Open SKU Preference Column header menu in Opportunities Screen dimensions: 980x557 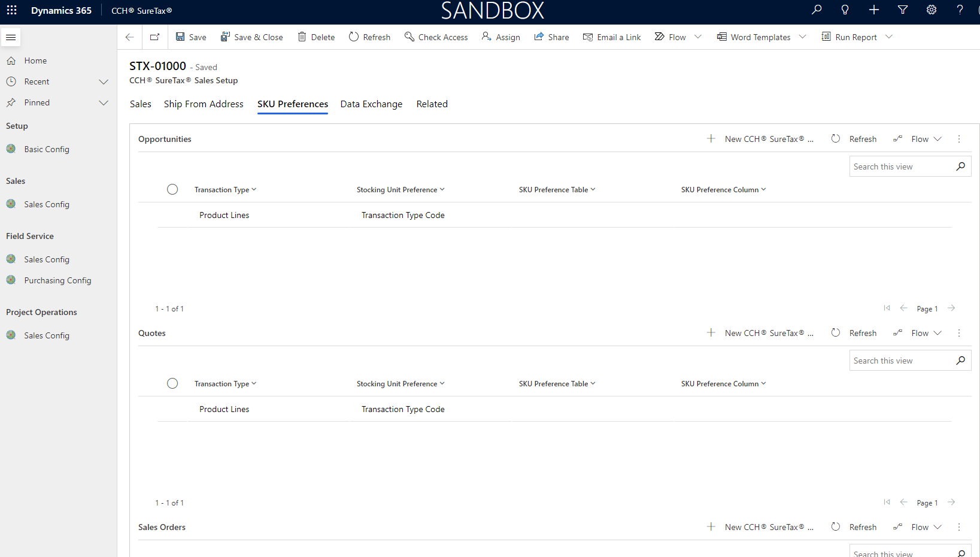(723, 190)
